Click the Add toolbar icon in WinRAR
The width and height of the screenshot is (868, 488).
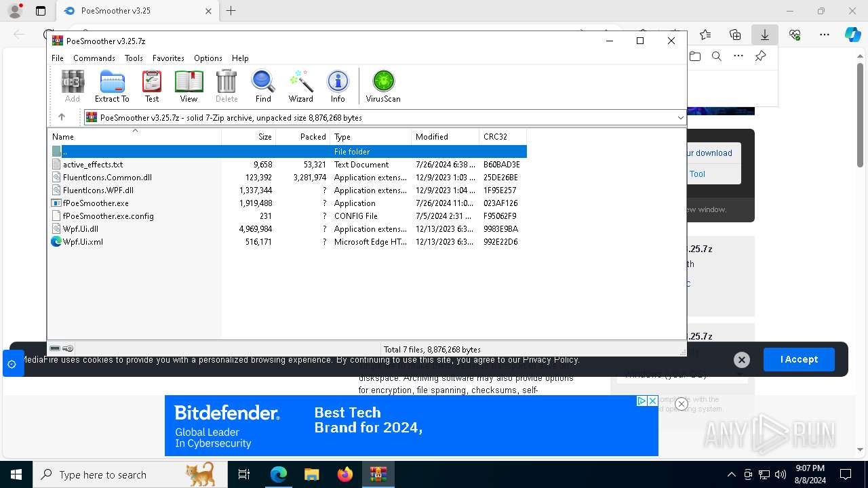tap(73, 86)
